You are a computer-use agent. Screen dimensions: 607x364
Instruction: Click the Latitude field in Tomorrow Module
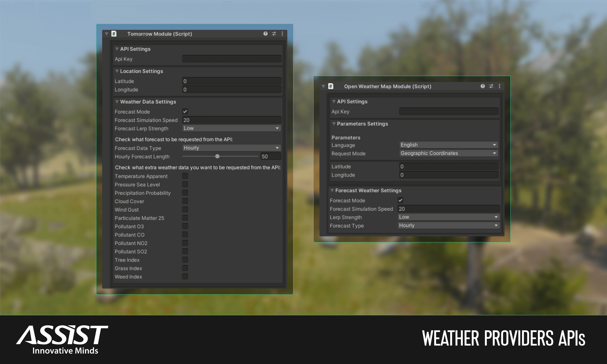click(x=232, y=81)
